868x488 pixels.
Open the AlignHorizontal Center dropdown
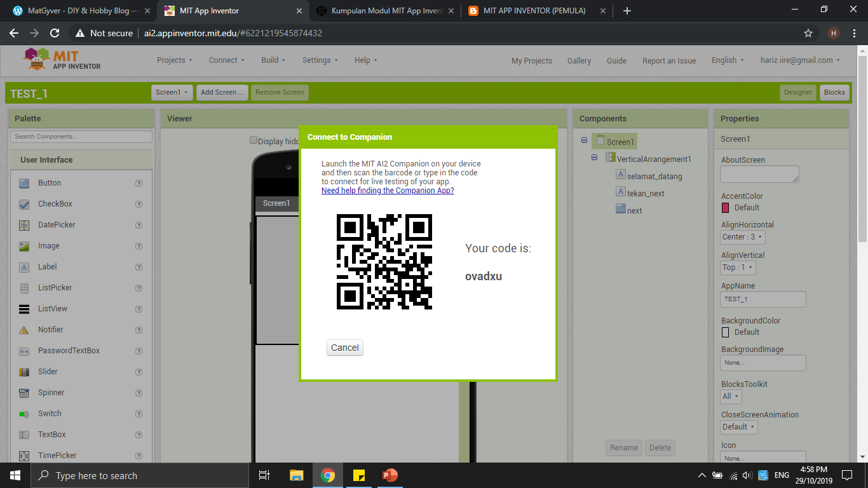click(743, 237)
